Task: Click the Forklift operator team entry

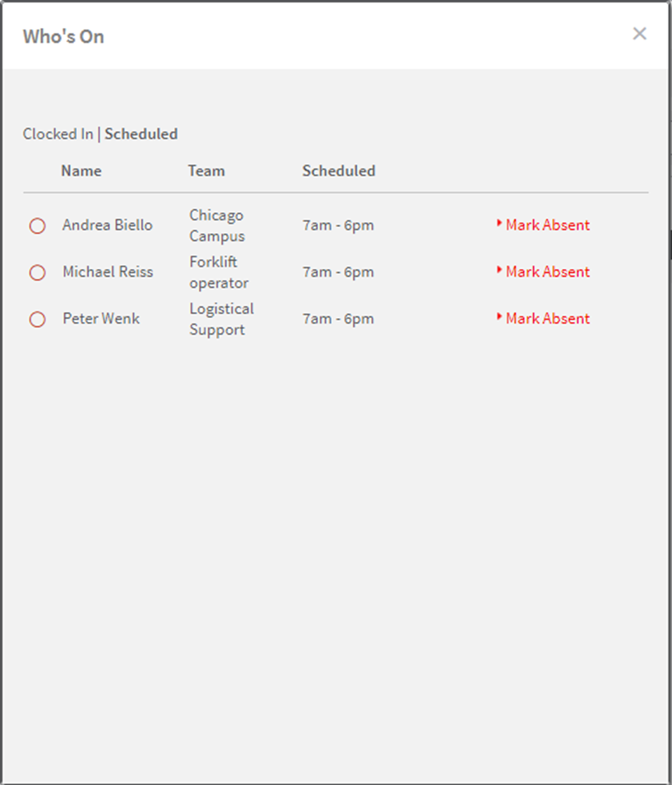Action: point(219,272)
